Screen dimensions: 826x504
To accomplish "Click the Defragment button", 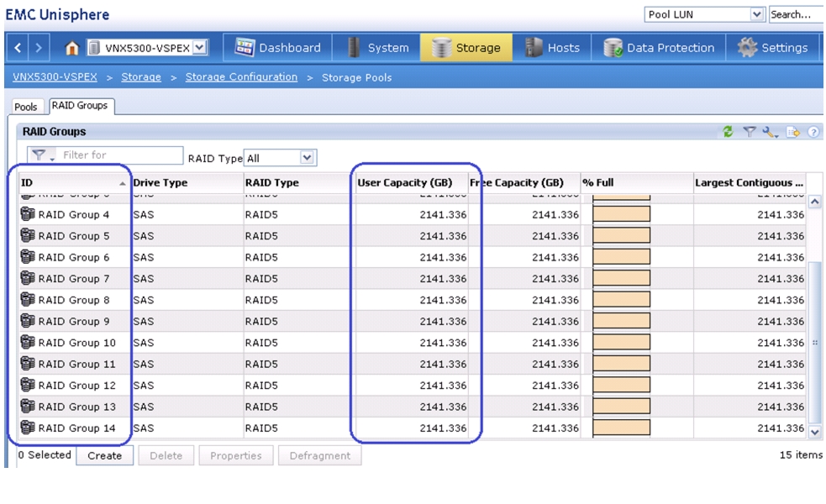I will (x=320, y=455).
